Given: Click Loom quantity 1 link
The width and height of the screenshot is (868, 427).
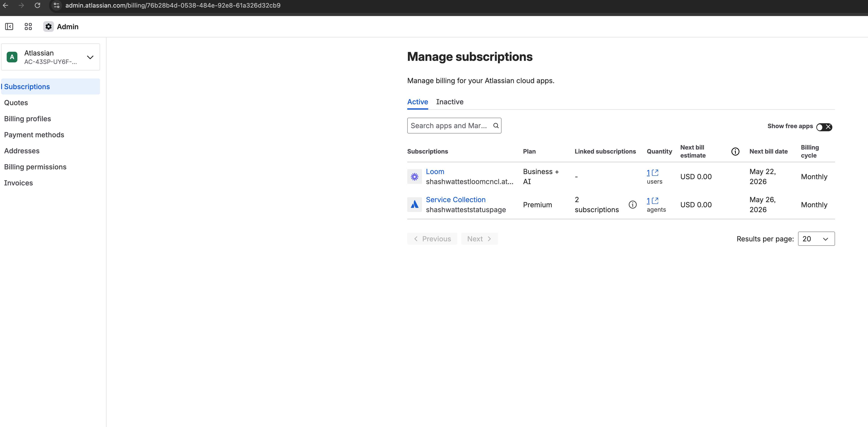Looking at the screenshot, I should (648, 173).
